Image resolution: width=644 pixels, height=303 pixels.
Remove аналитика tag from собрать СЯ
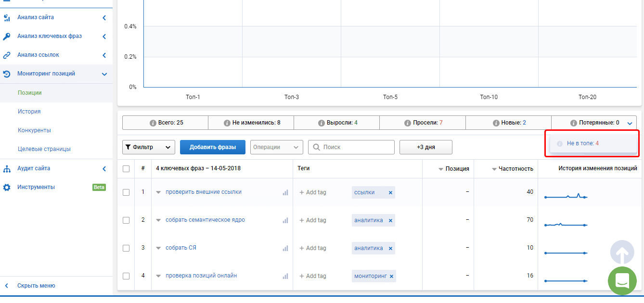[x=390, y=248]
